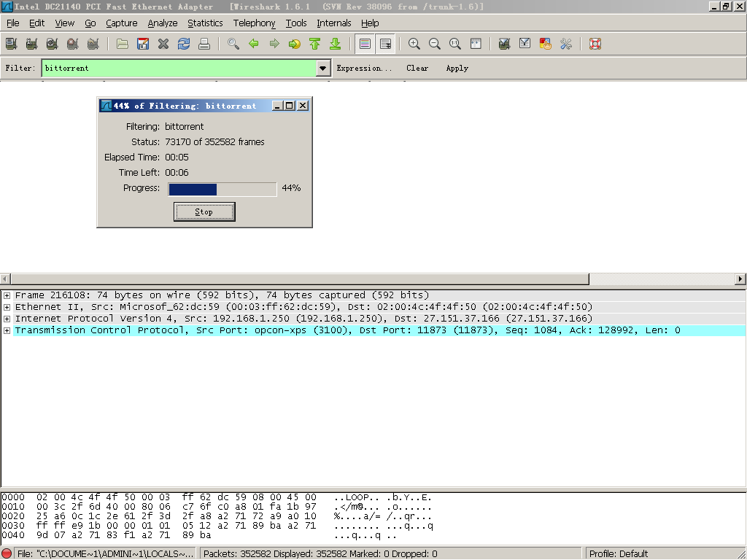Zoom in the packet text
747x560 pixels.
tap(414, 44)
